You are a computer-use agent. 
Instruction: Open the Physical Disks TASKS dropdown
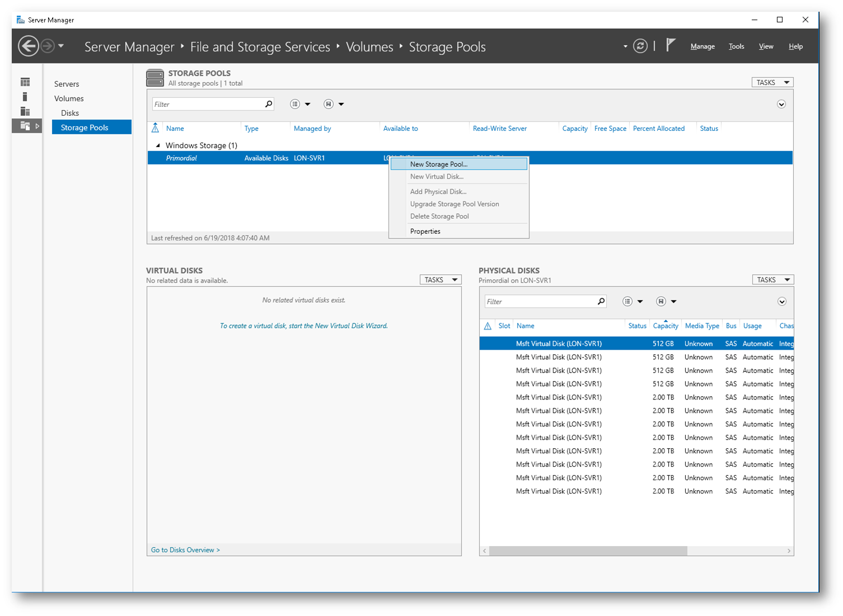point(772,280)
